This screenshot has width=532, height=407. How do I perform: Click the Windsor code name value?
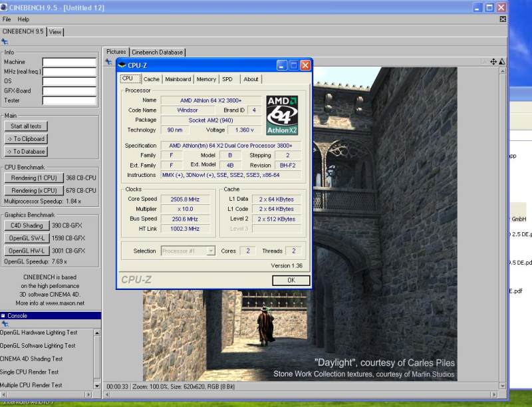pyautogui.click(x=188, y=110)
